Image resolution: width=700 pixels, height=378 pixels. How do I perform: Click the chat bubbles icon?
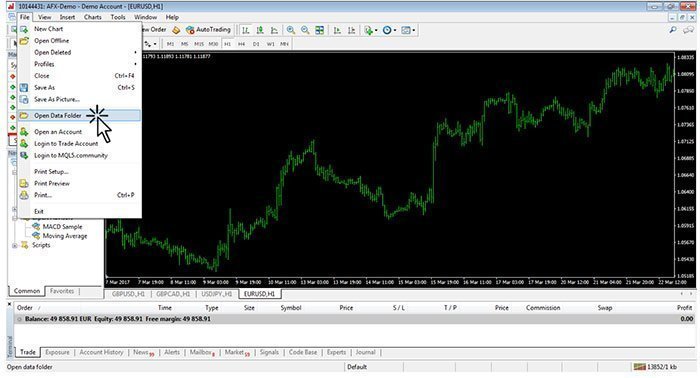point(688,30)
